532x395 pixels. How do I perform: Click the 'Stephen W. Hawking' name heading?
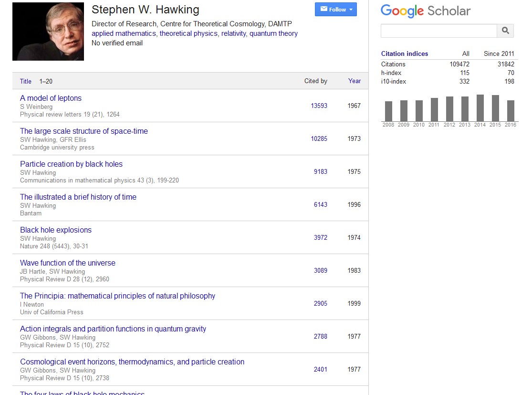[x=145, y=10]
